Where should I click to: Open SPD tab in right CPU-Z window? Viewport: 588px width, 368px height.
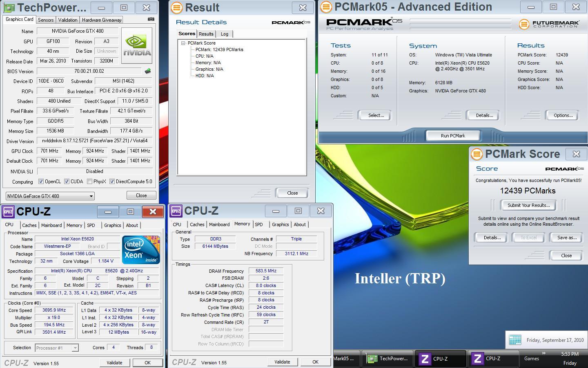click(259, 224)
